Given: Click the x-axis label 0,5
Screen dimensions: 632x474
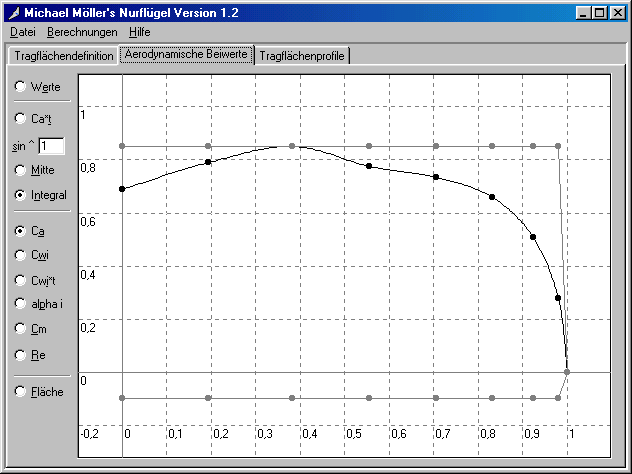Looking at the screenshot, I should (x=354, y=434).
